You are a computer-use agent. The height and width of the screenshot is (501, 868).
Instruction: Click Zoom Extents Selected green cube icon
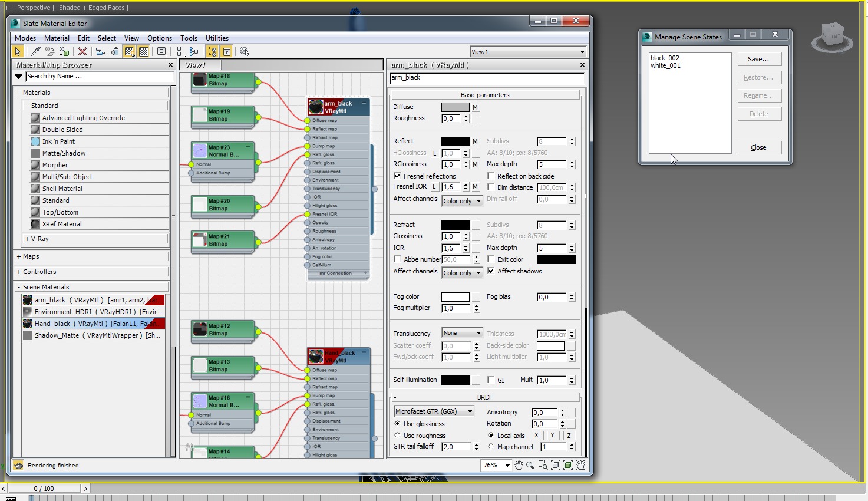click(568, 466)
